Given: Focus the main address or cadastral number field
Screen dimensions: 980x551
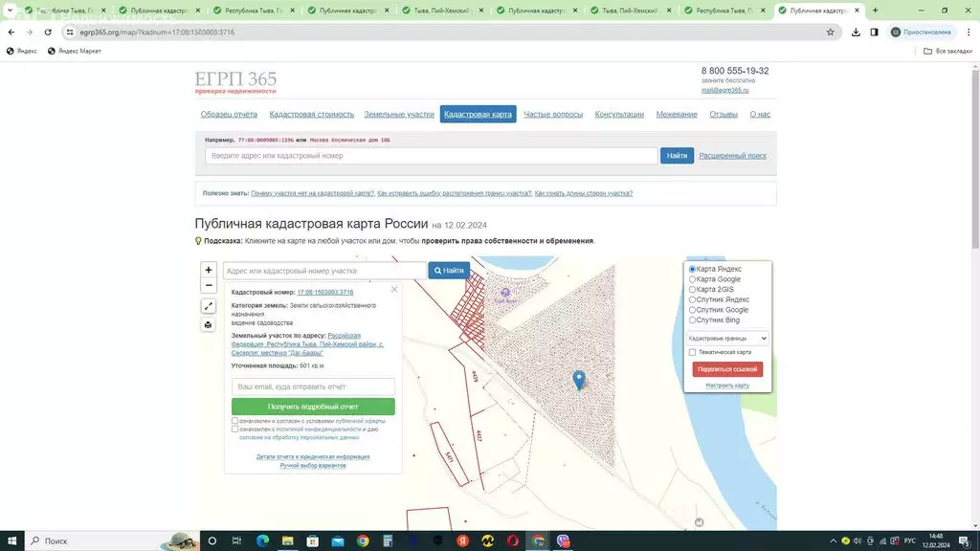Looking at the screenshot, I should point(432,156).
